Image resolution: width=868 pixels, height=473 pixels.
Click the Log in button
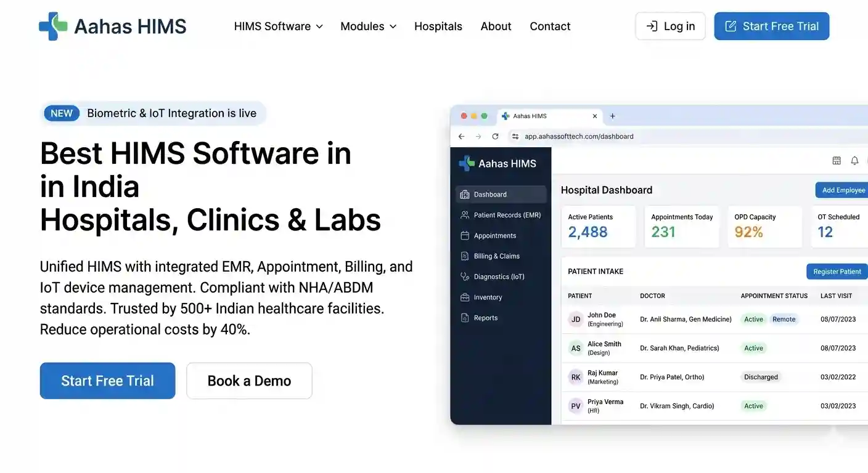670,26
